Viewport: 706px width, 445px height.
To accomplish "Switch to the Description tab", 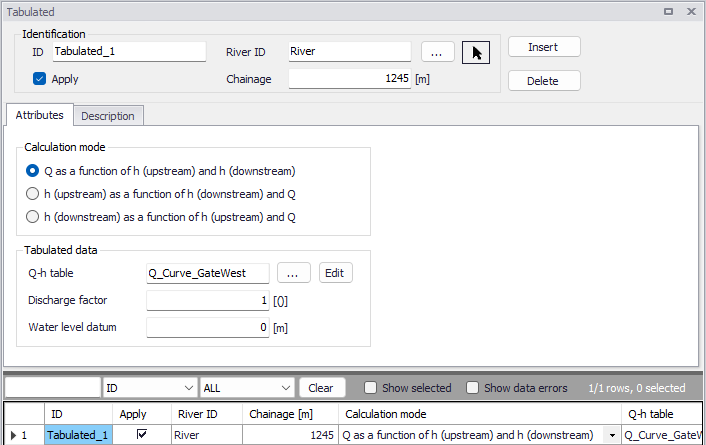I will (108, 116).
